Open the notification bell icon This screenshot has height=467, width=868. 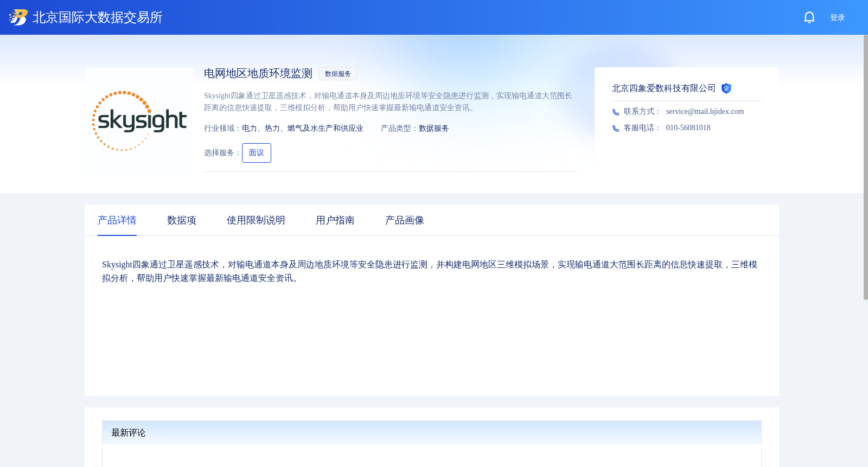point(809,17)
